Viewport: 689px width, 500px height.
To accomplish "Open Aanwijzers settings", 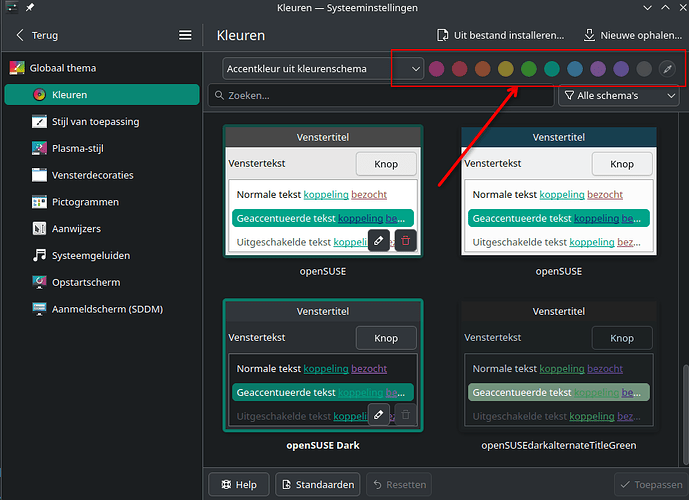I will pos(102,229).
